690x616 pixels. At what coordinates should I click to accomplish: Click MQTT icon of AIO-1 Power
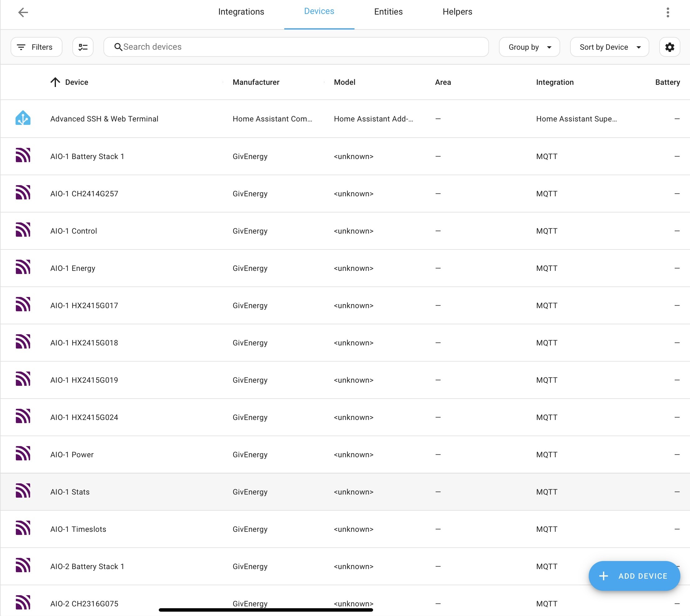(23, 453)
